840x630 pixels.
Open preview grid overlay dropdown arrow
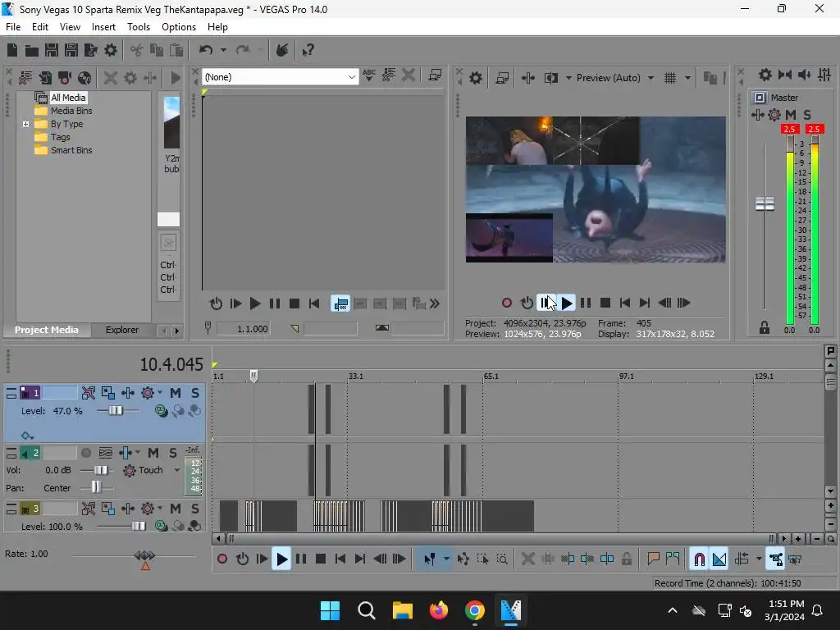click(x=687, y=78)
